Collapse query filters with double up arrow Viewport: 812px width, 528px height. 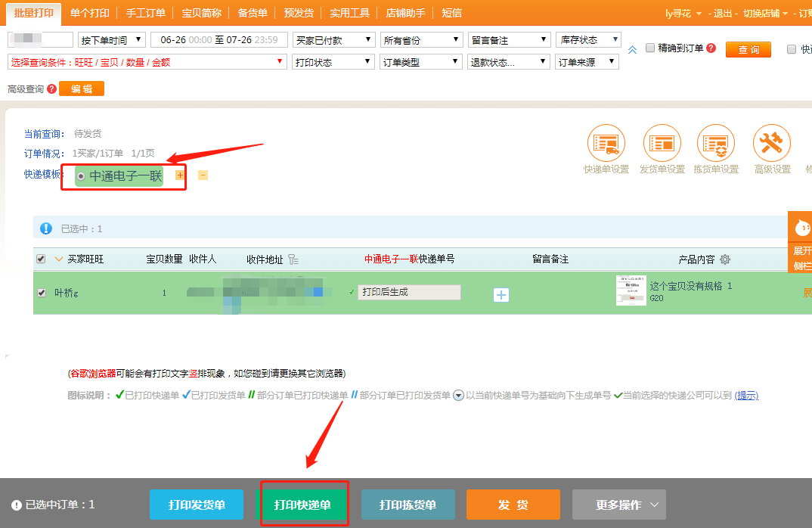tap(632, 50)
